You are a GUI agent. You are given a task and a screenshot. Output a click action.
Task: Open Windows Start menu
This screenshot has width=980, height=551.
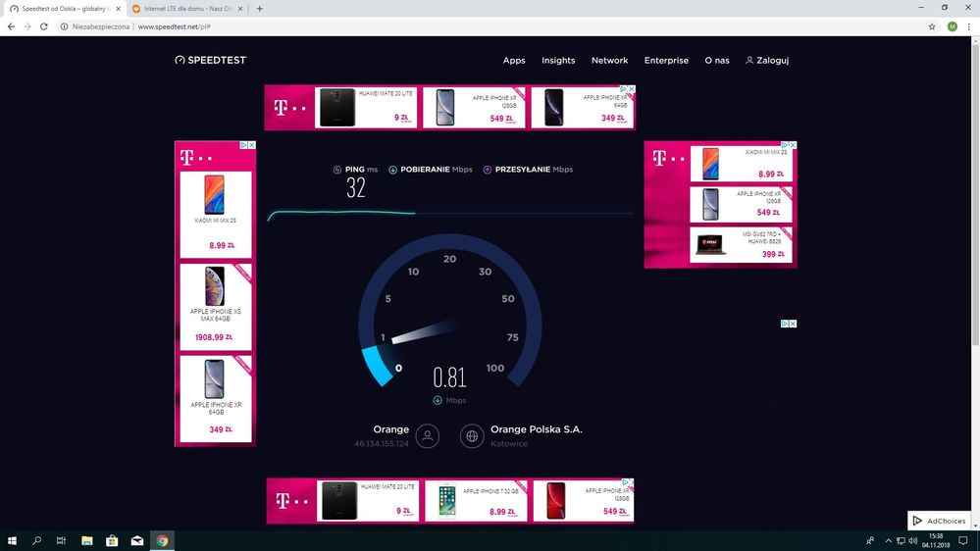click(13, 540)
